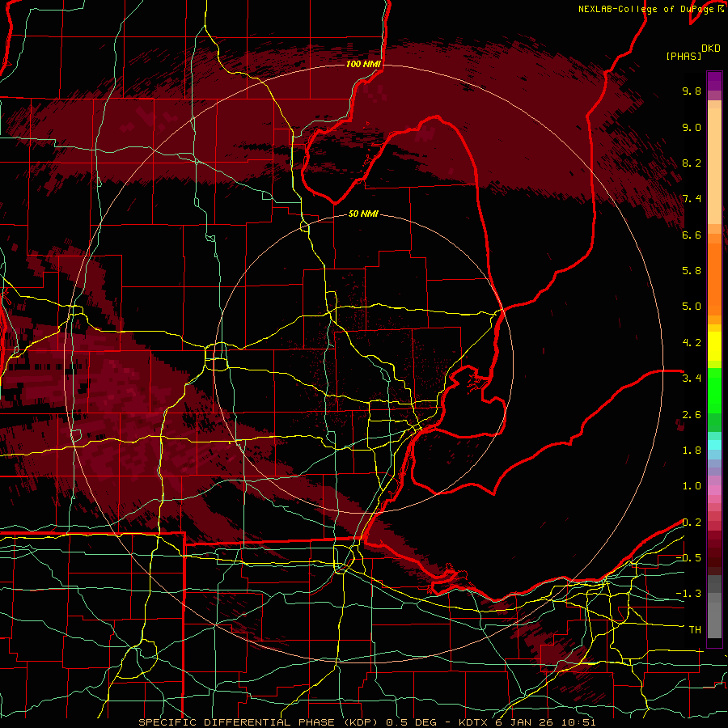728x728 pixels.
Task: Click the 50 NMI range ring label
Action: click(363, 214)
